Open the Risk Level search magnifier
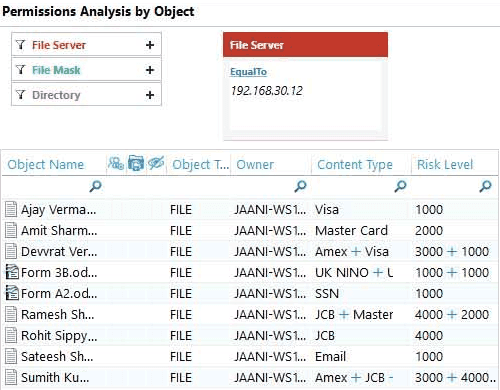The height and width of the screenshot is (390, 500). 485,186
